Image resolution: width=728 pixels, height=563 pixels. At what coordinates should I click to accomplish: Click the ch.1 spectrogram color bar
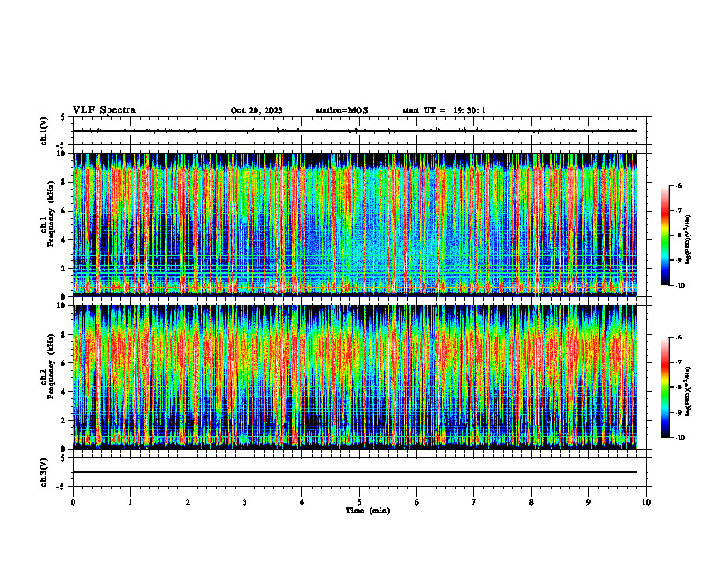point(665,236)
